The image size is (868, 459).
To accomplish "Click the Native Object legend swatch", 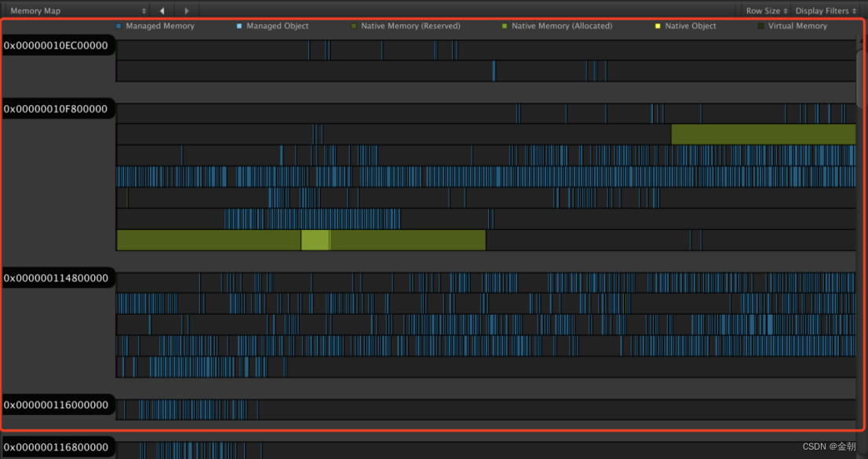I will 658,26.
